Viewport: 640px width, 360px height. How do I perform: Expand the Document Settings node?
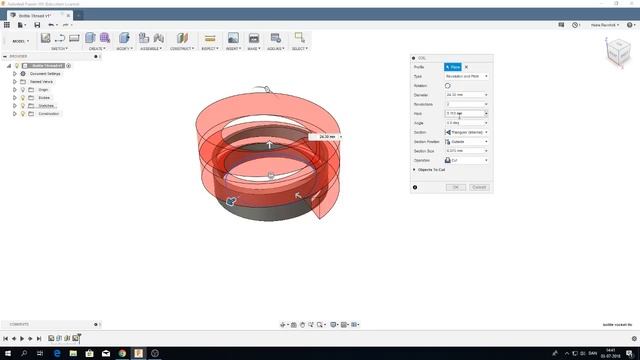[15, 74]
